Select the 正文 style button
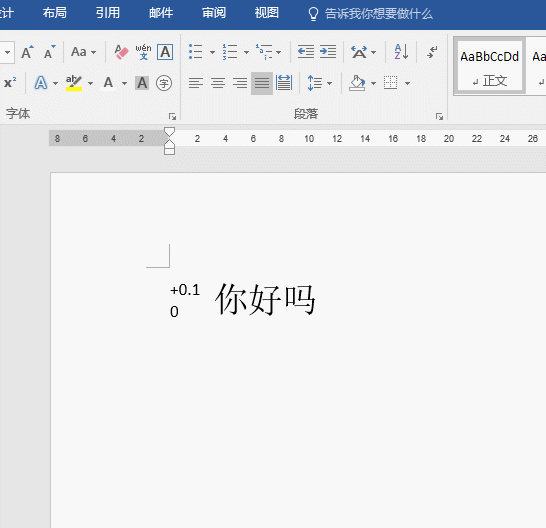 pyautogui.click(x=489, y=66)
